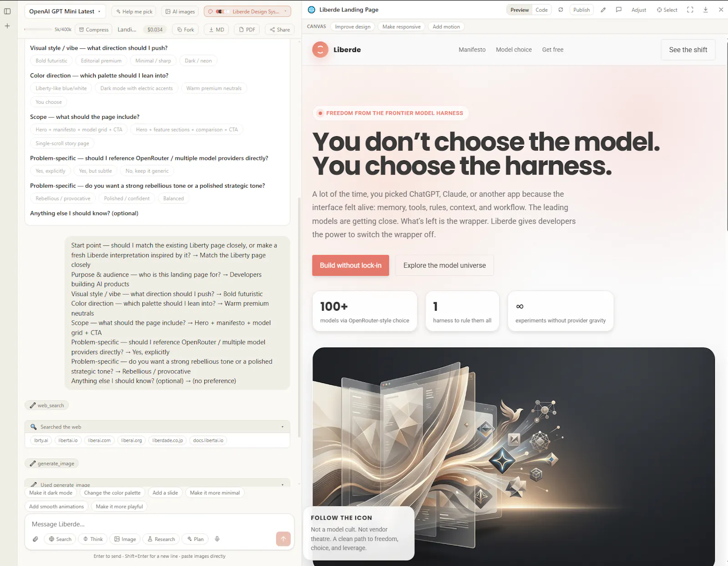The image size is (728, 566).
Task: Toggle the Image mode button
Action: tap(125, 539)
